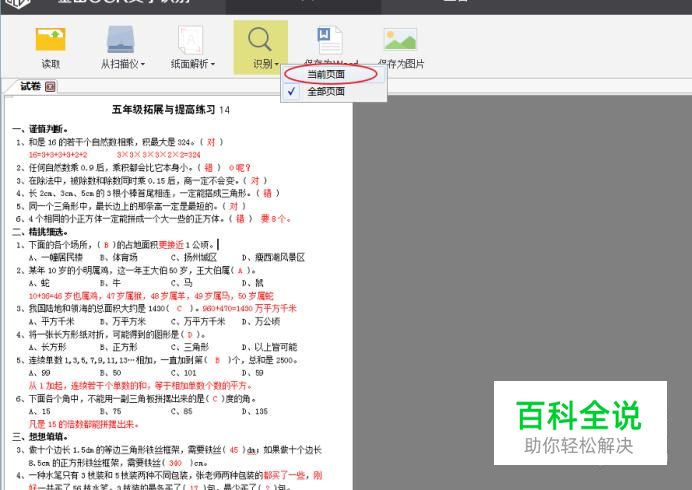Click the 读取 folder icon
The width and height of the screenshot is (692, 490).
(x=51, y=39)
